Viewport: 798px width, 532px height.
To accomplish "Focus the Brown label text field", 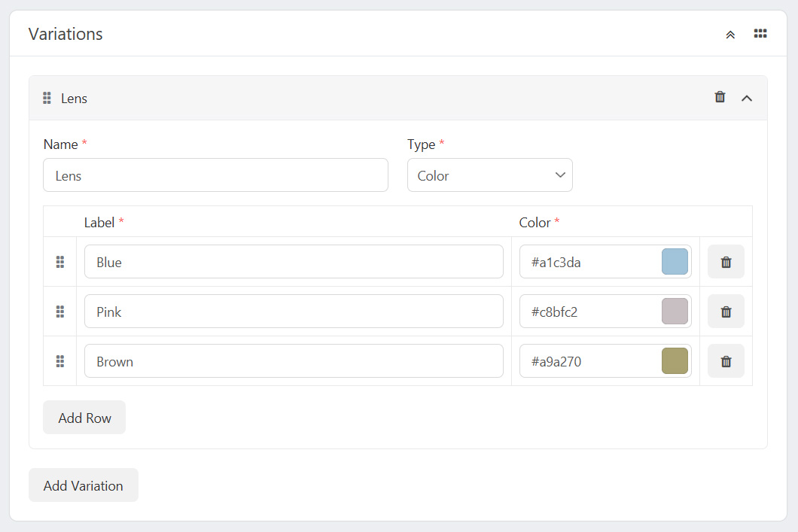I will [294, 361].
